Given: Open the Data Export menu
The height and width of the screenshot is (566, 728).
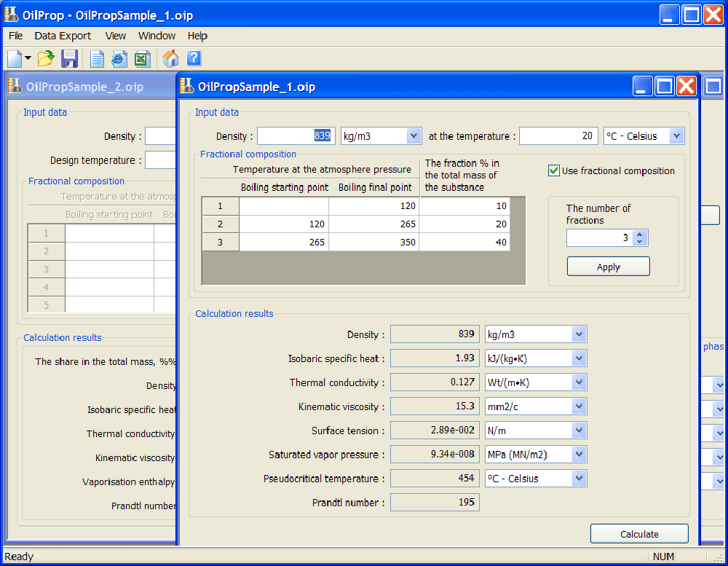Looking at the screenshot, I should coord(63,36).
